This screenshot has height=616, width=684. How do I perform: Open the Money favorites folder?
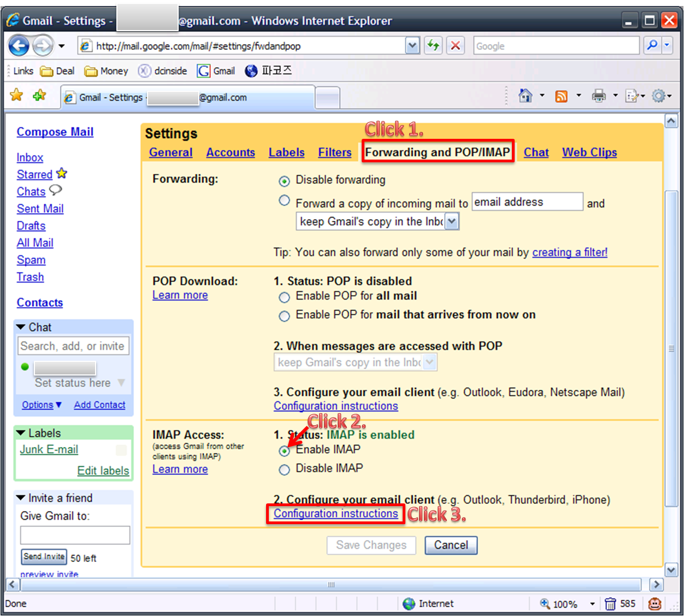[x=106, y=71]
